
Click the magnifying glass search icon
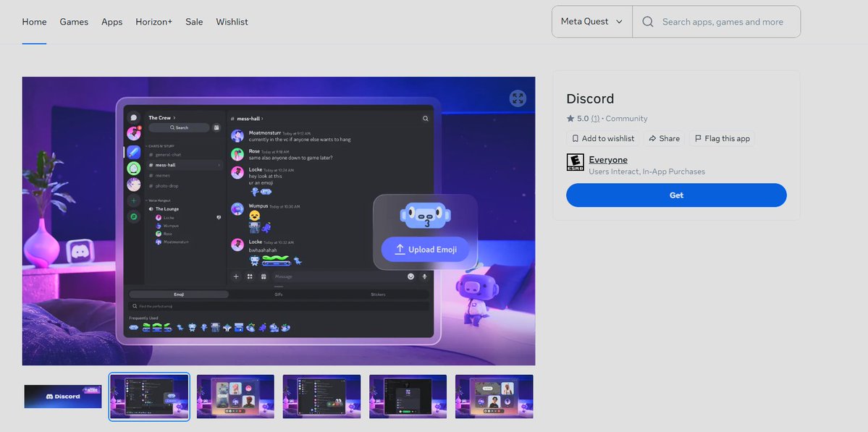coord(648,22)
